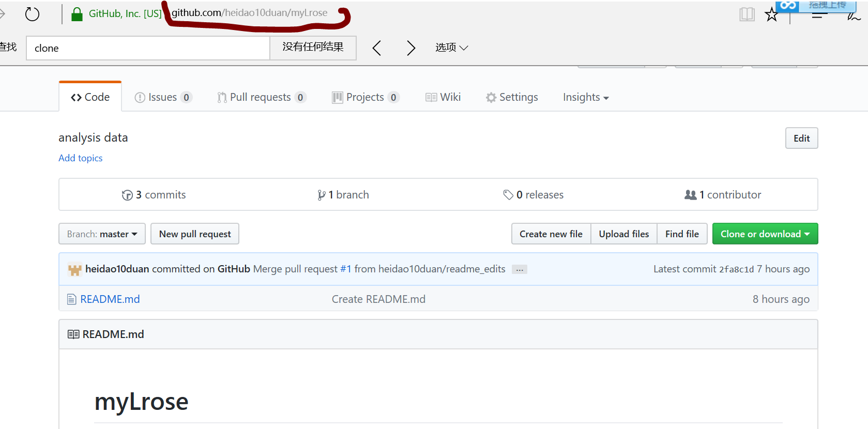Click the Settings gear icon

click(491, 97)
